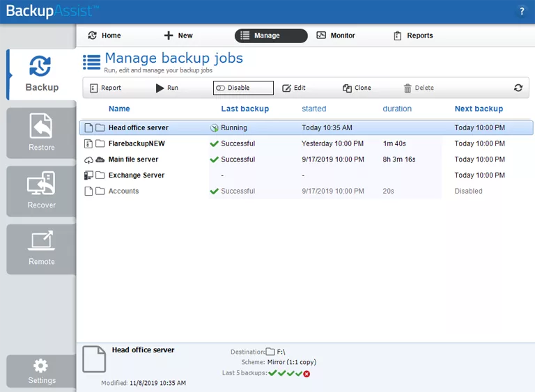Viewport: 535px width, 392px height.
Task: Sort job list by Name column
Action: [x=119, y=109]
